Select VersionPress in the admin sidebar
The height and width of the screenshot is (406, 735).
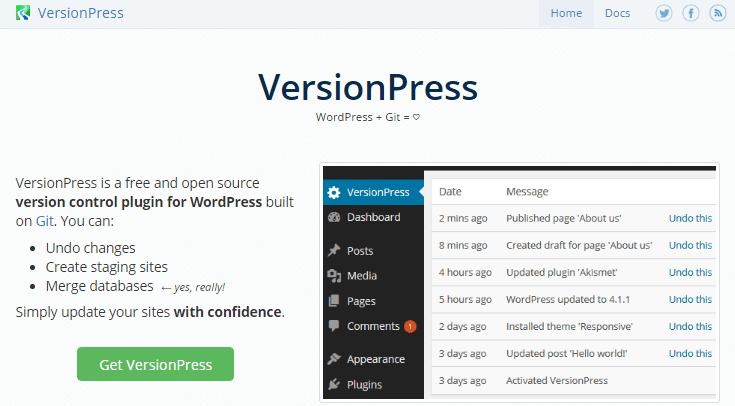(374, 192)
